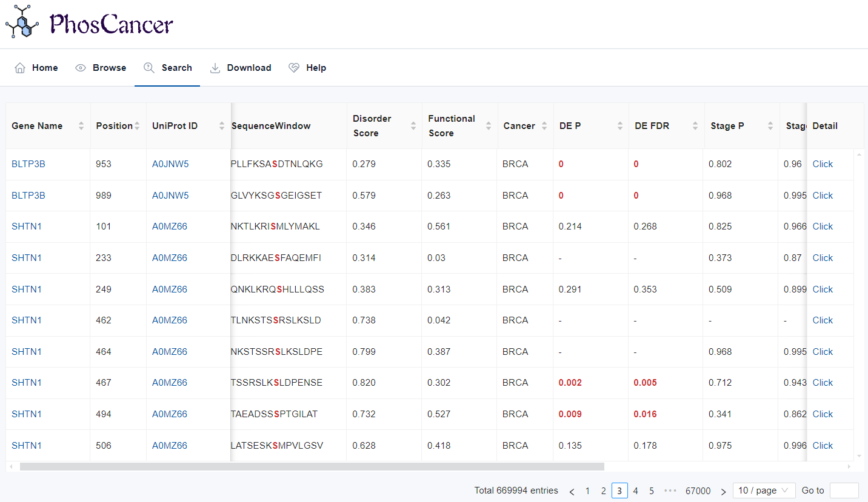868x502 pixels.
Task: Click sequence window TSSRSLKSLDPENSE
Action: point(276,383)
